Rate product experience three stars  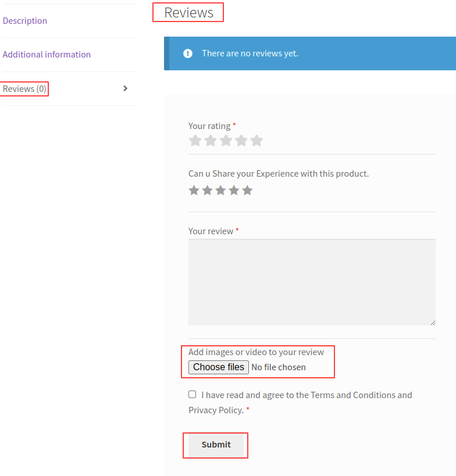[220, 190]
